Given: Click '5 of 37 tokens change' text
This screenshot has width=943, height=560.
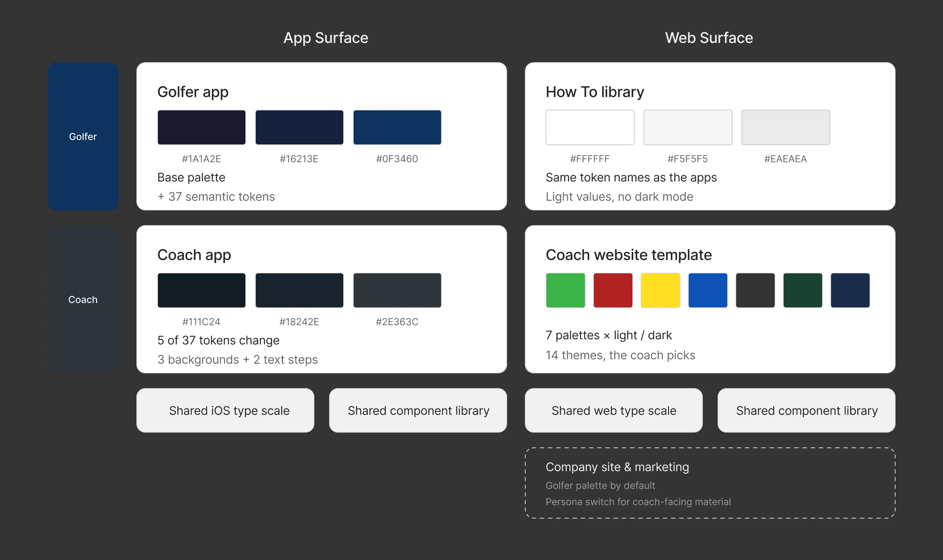Looking at the screenshot, I should click(x=218, y=340).
